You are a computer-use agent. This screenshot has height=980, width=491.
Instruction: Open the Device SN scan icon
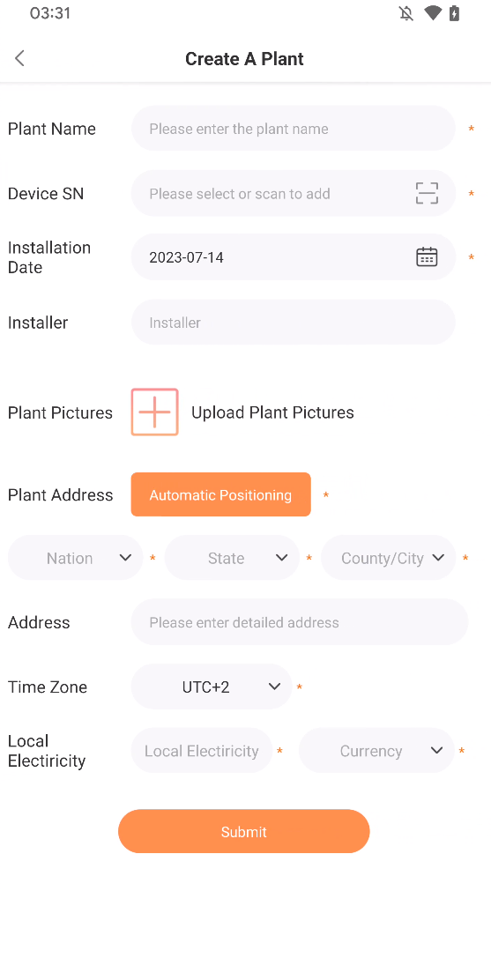point(427,193)
